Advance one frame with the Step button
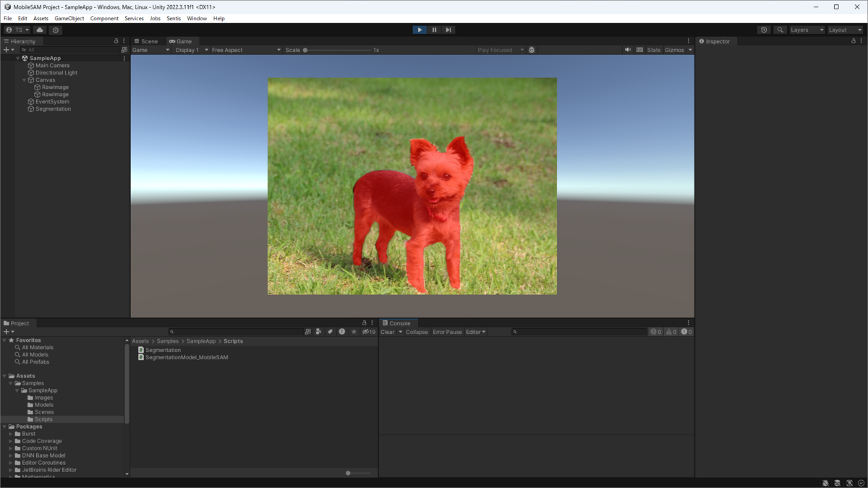The image size is (868, 488). tap(448, 30)
